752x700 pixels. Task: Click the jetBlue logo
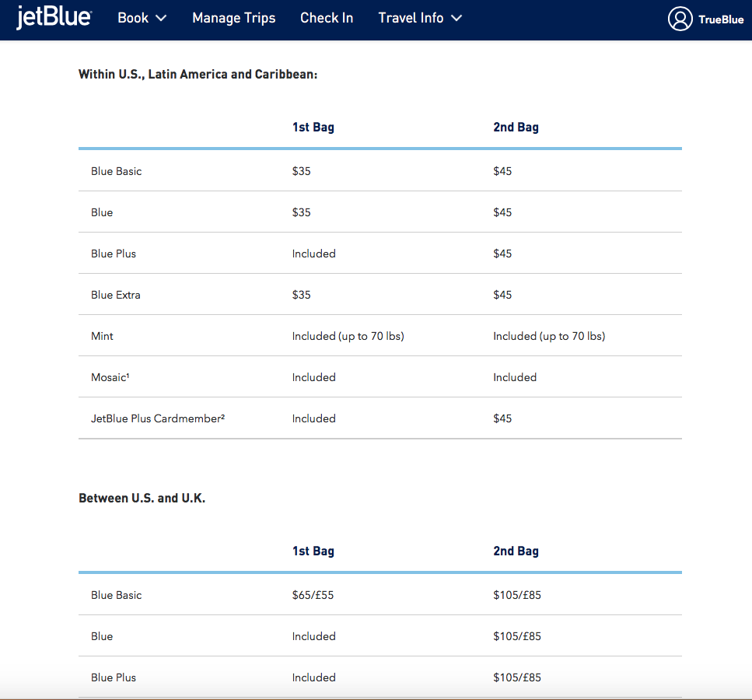[54, 18]
